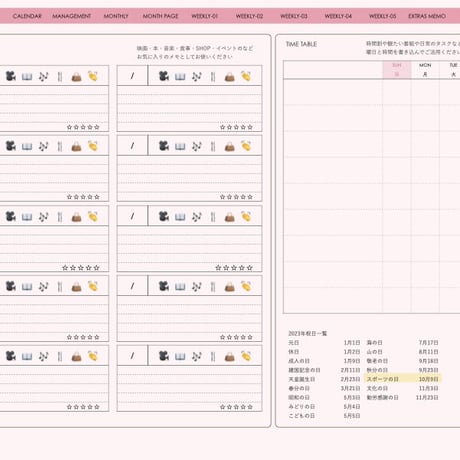Open the MONTH PAGE tab
460x460 pixels.
click(160, 16)
